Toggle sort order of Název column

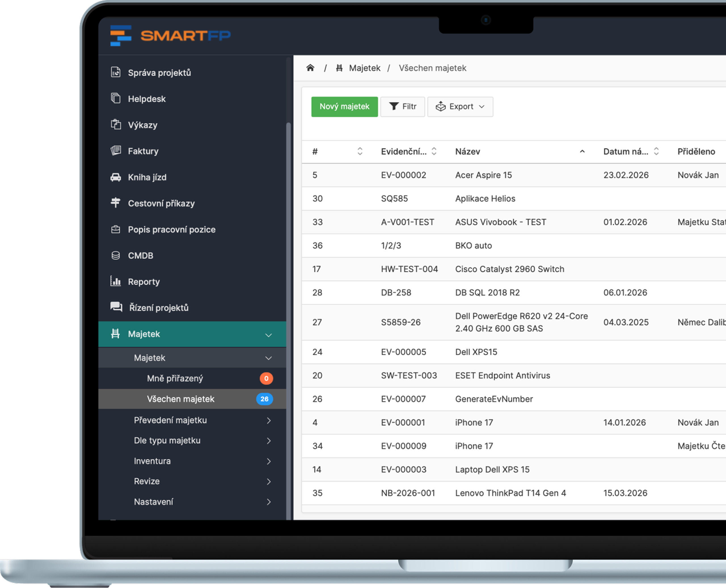(x=582, y=151)
